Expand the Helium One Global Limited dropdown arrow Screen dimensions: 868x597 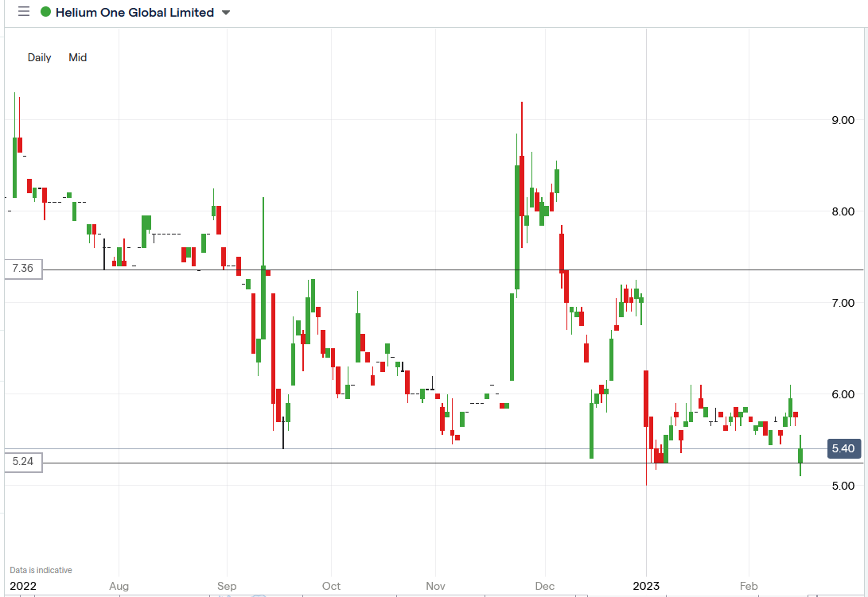226,13
